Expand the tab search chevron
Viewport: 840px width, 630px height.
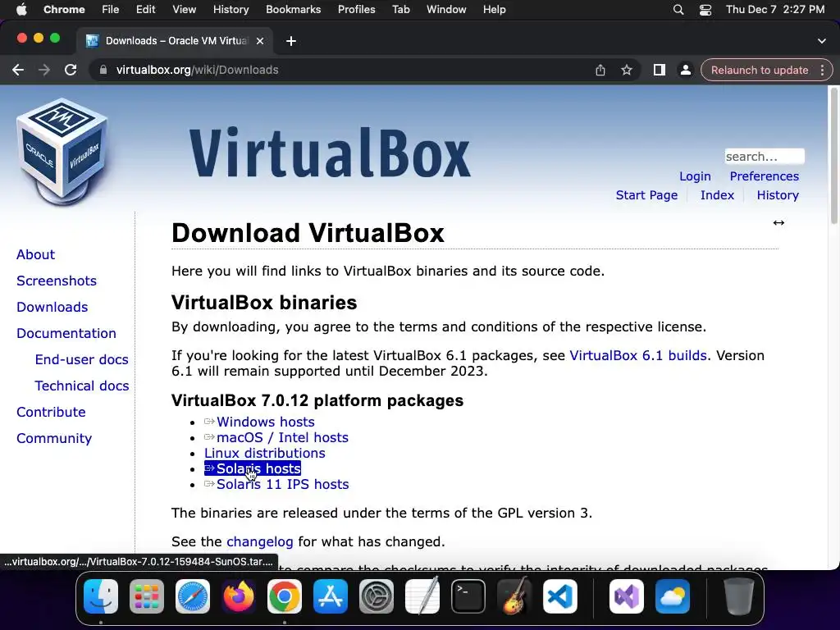click(x=822, y=41)
